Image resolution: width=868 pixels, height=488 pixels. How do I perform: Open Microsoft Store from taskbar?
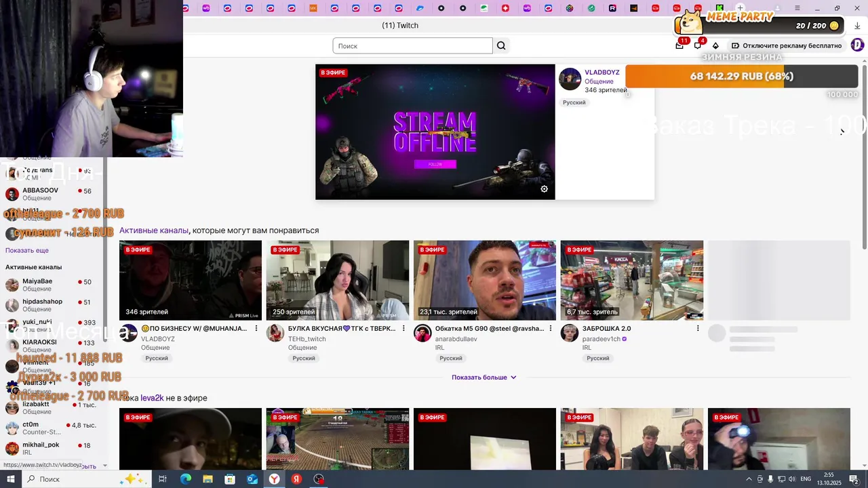click(x=230, y=479)
